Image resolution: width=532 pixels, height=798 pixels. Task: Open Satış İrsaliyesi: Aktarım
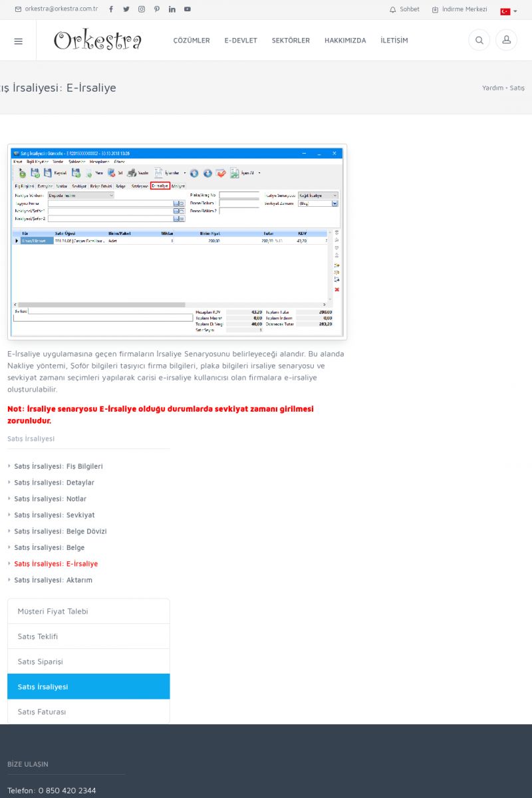click(53, 580)
